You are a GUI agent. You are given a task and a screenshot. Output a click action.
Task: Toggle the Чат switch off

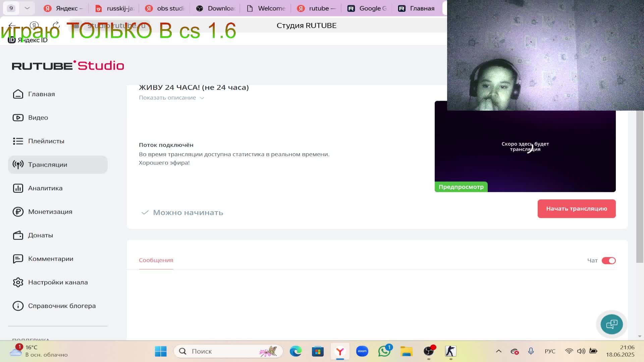[x=608, y=260]
